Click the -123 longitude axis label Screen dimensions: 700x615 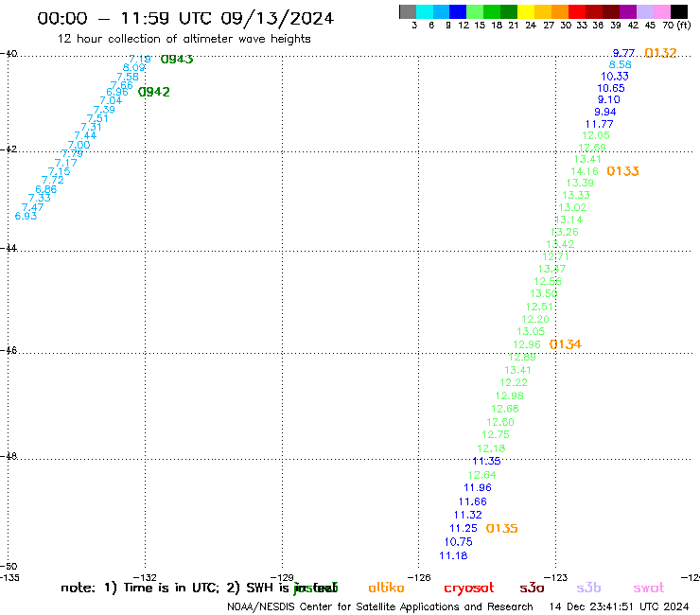coord(556,577)
